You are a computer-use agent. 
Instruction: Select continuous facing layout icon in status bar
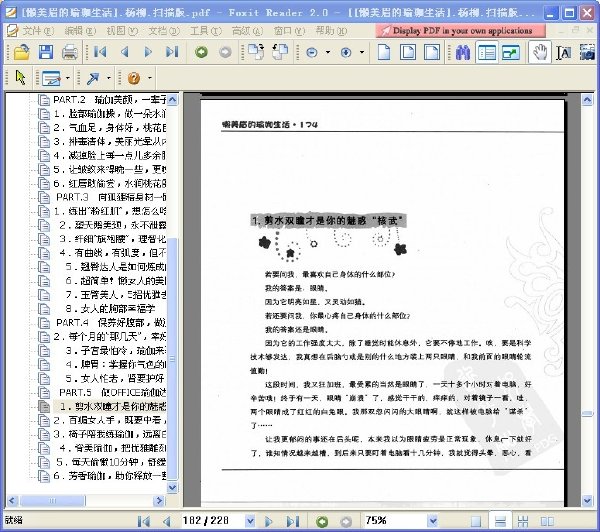(x=523, y=521)
